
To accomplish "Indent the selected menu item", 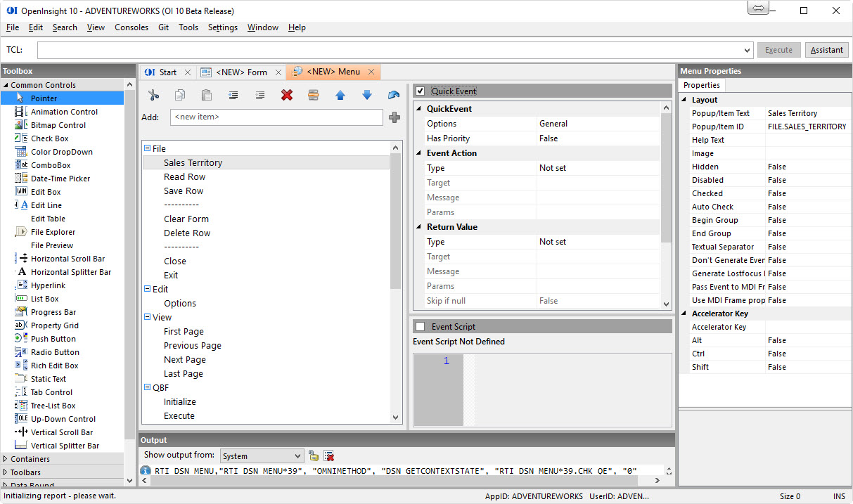I will click(x=260, y=95).
